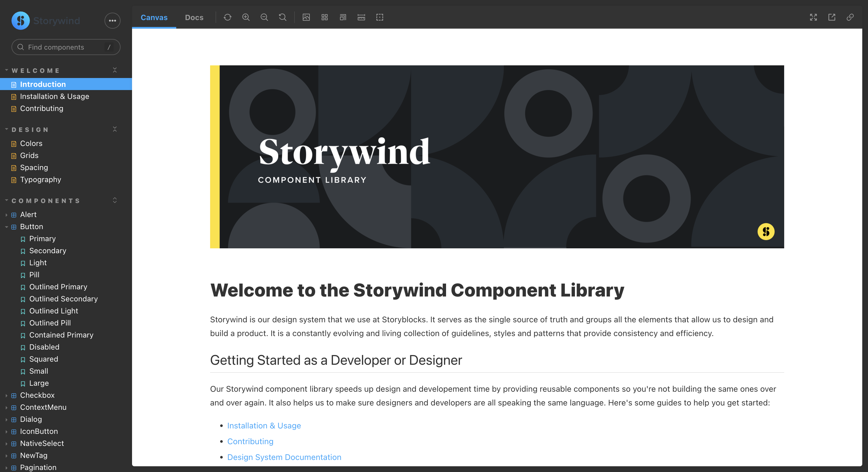Click the remount component refresh icon
The width and height of the screenshot is (868, 472).
pyautogui.click(x=227, y=17)
